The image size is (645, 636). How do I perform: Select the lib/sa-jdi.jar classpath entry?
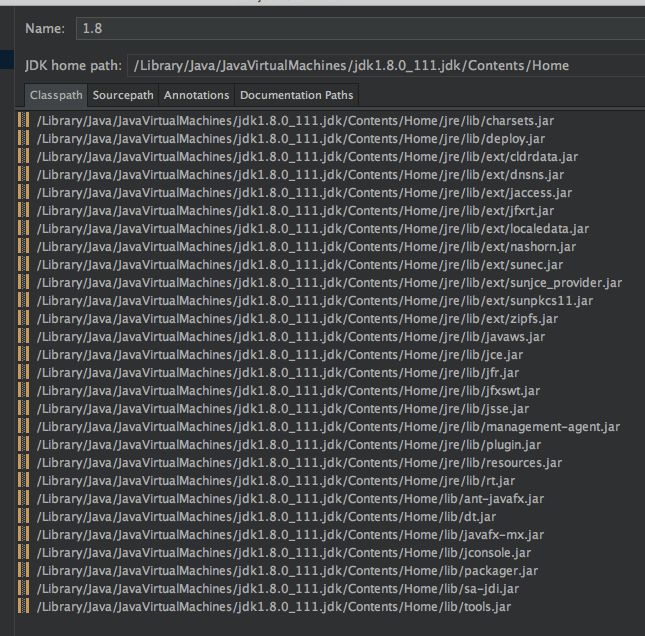(x=278, y=589)
